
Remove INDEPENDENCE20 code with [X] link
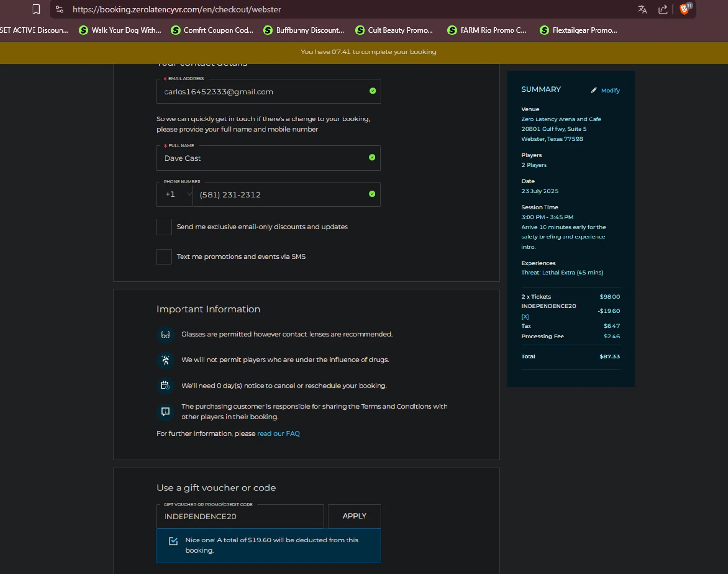pyautogui.click(x=525, y=317)
